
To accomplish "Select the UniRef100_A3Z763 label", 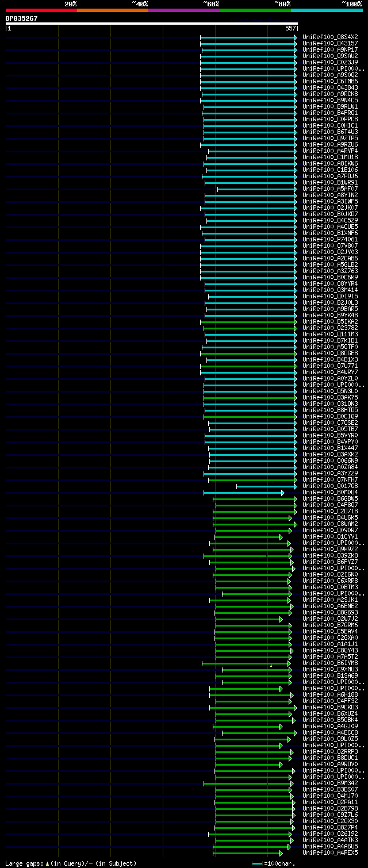I will 330,271.
